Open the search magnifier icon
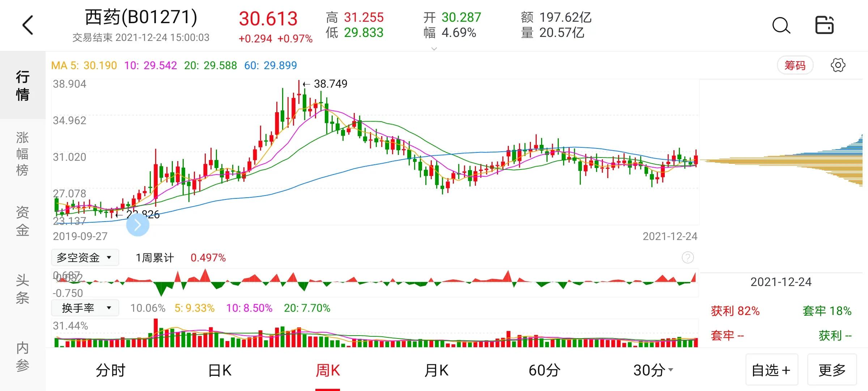The width and height of the screenshot is (868, 391). pyautogui.click(x=781, y=25)
